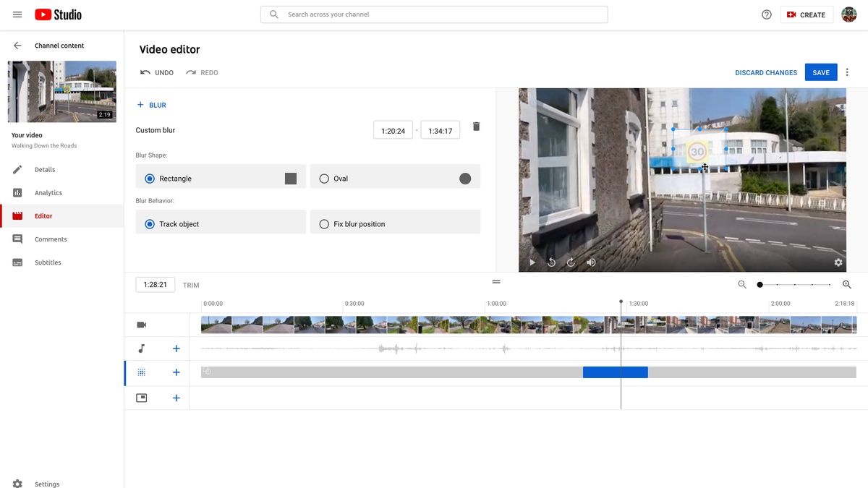This screenshot has width=868, height=488.
Task: Select the Oval blur shape
Action: click(x=323, y=178)
